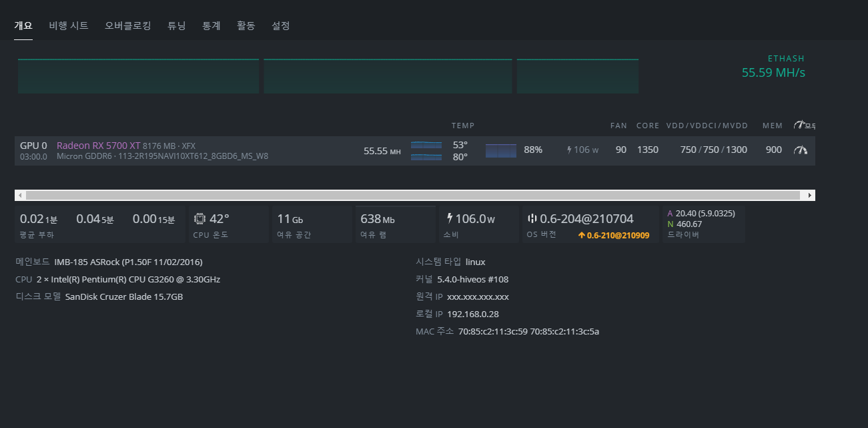Viewport: 868px width, 428px height.
Task: Click the Radeon RX 5700 XT name
Action: point(98,145)
